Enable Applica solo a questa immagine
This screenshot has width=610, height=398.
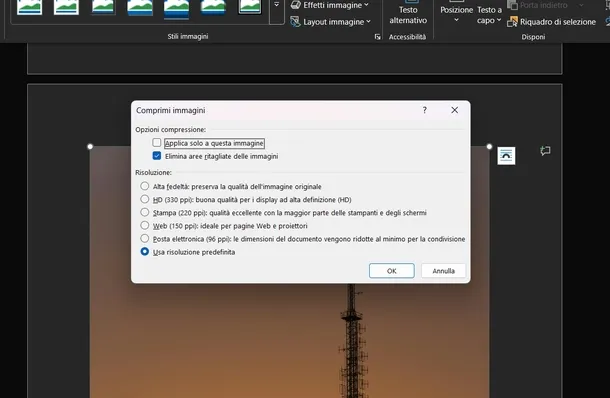click(x=157, y=143)
